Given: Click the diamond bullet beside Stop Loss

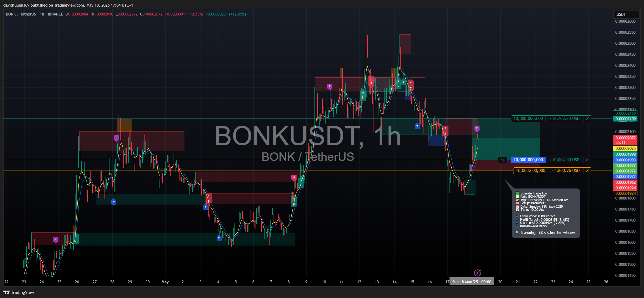Looking at the screenshot, I should 517,223.
